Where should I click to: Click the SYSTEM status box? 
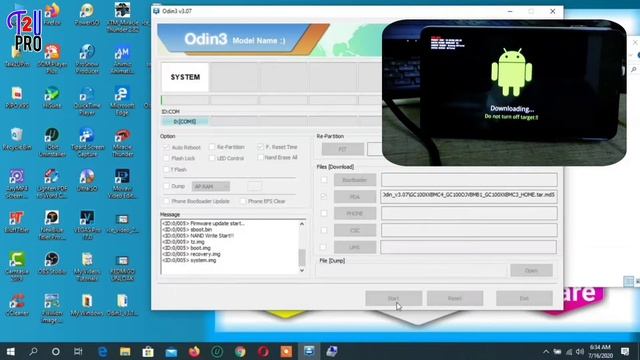[x=185, y=77]
